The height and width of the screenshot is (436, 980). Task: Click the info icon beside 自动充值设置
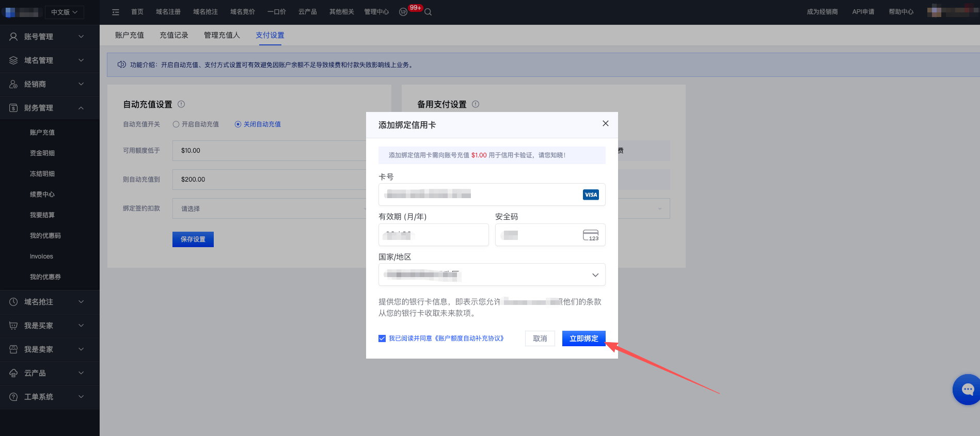181,104
